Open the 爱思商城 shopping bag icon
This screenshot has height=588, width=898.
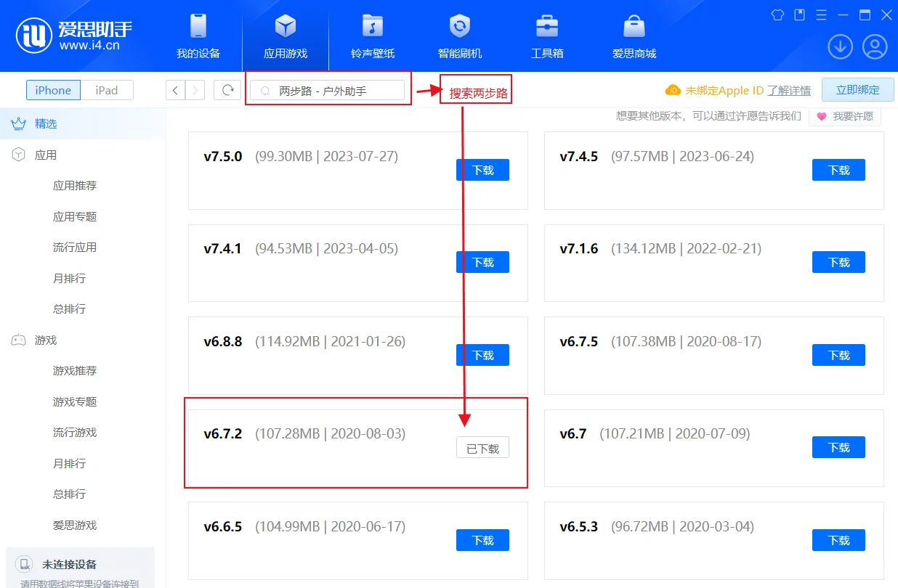[634, 26]
